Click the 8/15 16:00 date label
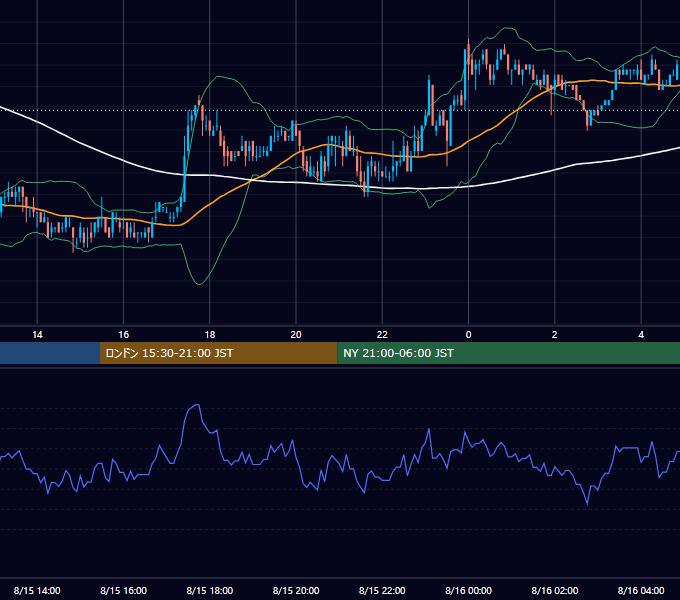This screenshot has height=600, width=680. 124,590
